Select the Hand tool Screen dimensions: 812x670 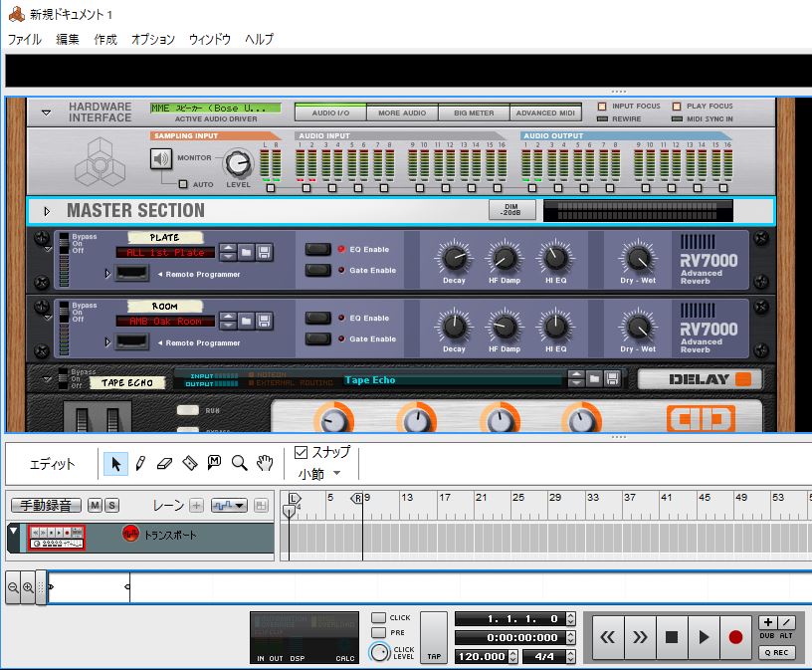[x=265, y=463]
